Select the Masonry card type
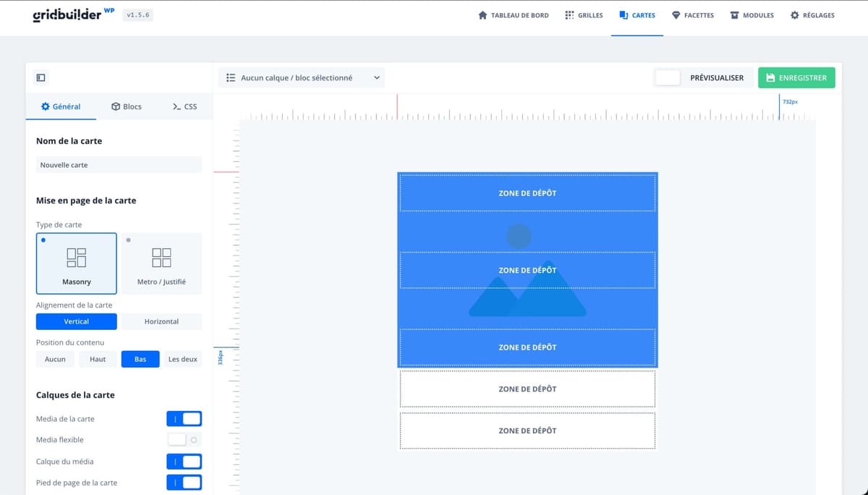 click(x=76, y=262)
